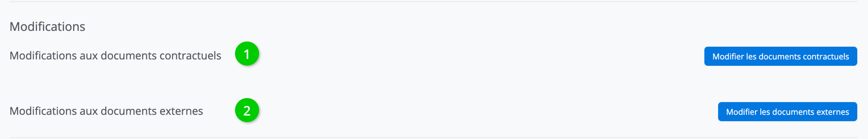Image resolution: width=868 pixels, height=139 pixels.
Task: Click the horizontal divider above Modifications heading
Action: point(433,2)
